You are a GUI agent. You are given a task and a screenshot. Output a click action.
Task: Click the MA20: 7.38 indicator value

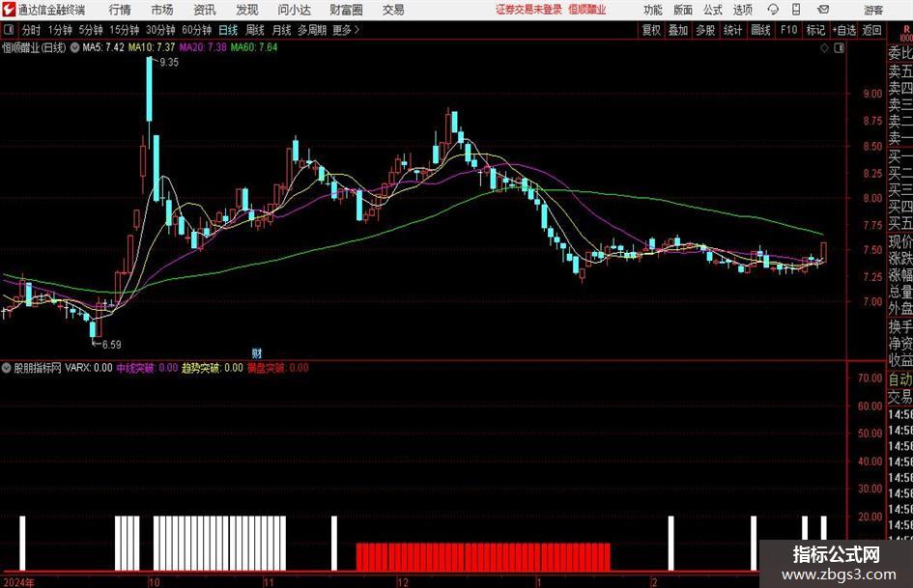click(x=203, y=47)
